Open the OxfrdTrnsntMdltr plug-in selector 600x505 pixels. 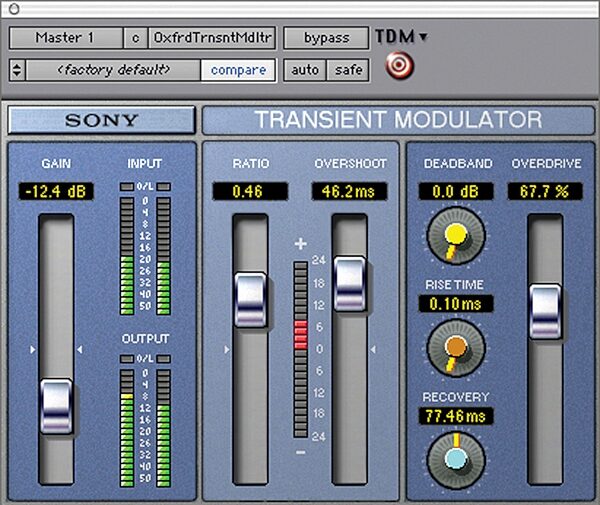pos(212,38)
